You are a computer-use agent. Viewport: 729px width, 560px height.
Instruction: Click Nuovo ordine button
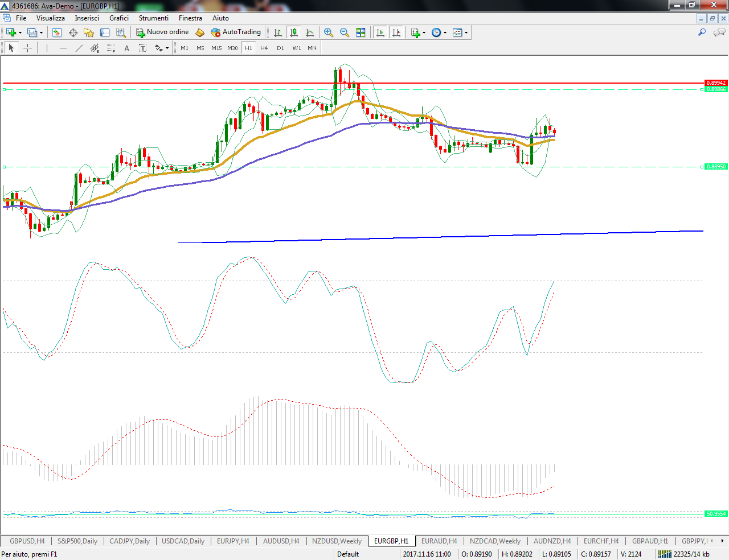(162, 32)
